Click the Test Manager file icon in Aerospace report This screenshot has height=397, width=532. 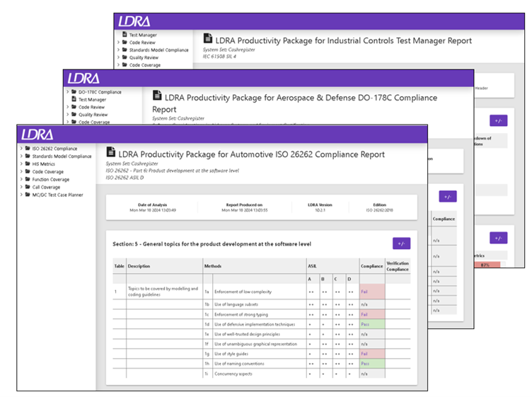tap(74, 99)
